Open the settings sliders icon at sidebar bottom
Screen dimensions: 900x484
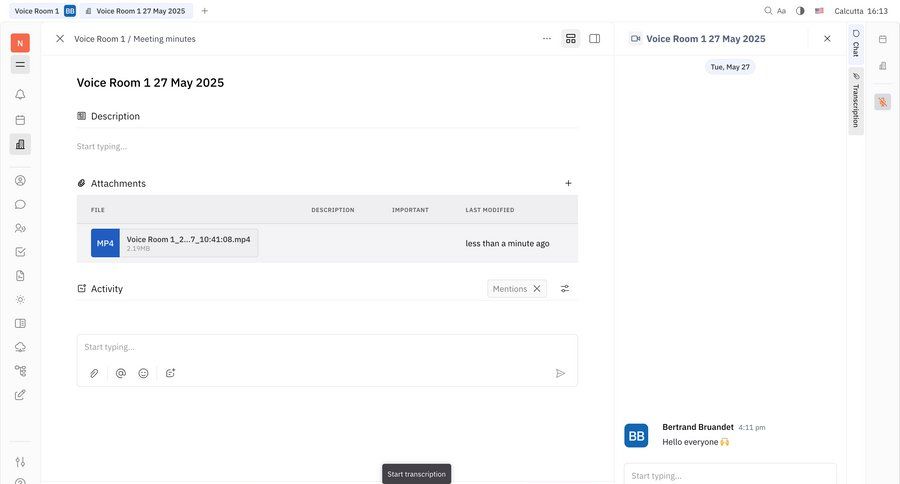20,462
